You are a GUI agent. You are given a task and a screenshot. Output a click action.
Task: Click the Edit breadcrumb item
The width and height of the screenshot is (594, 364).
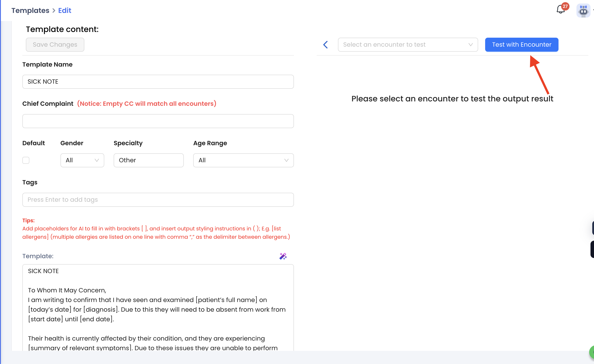pos(65,11)
